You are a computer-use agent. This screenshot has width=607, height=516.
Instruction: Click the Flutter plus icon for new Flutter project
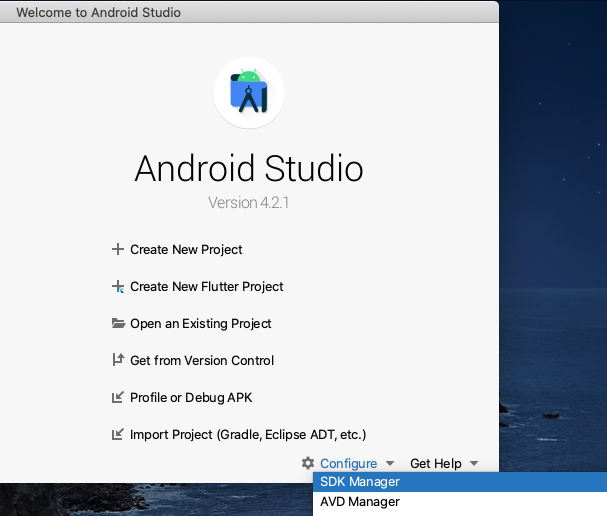118,286
